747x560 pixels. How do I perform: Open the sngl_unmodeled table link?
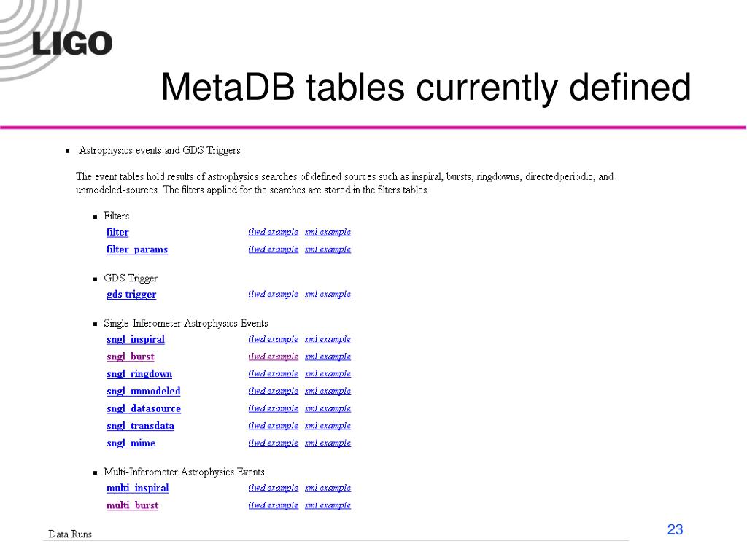(144, 391)
